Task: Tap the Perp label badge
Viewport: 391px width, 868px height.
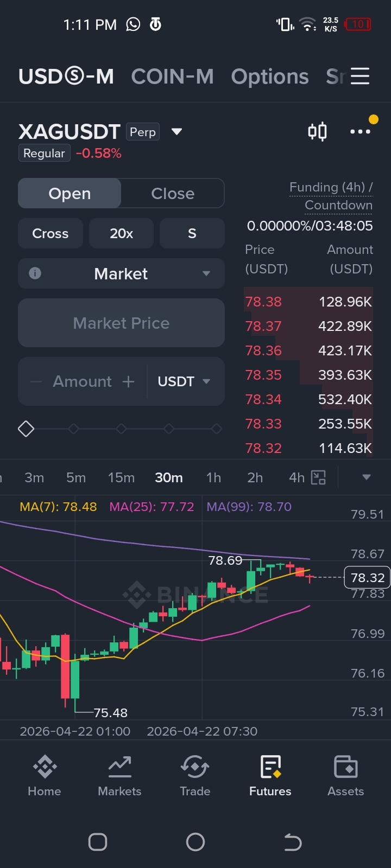Action: [143, 132]
